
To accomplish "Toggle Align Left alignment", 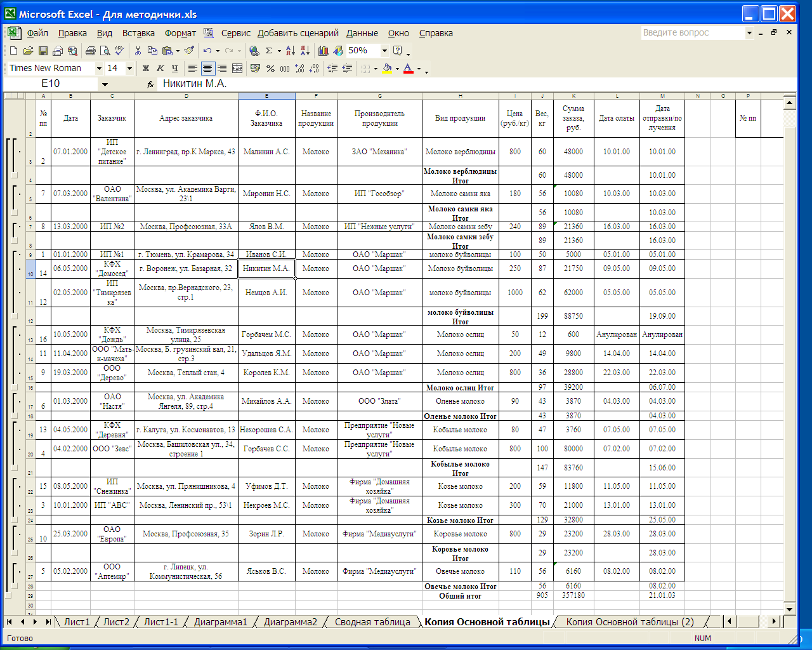I will pos(193,68).
